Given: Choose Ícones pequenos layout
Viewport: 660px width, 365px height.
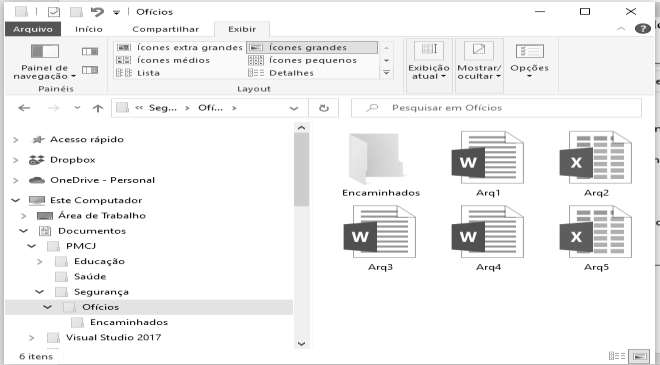Looking at the screenshot, I should tap(303, 60).
